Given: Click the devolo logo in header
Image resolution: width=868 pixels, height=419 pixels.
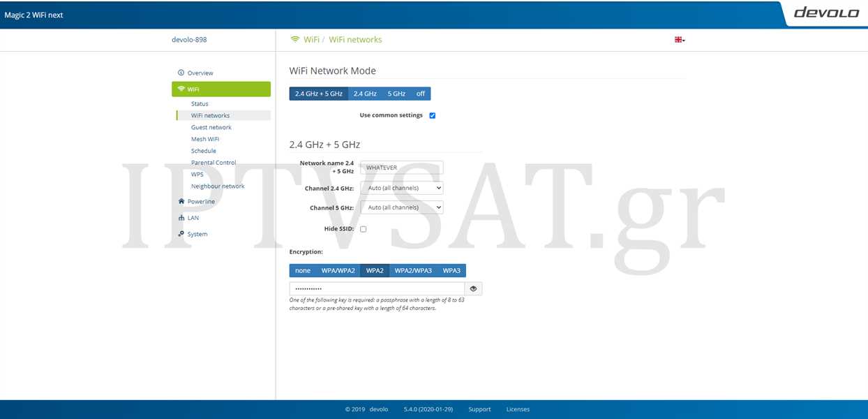Looking at the screenshot, I should pos(826,13).
